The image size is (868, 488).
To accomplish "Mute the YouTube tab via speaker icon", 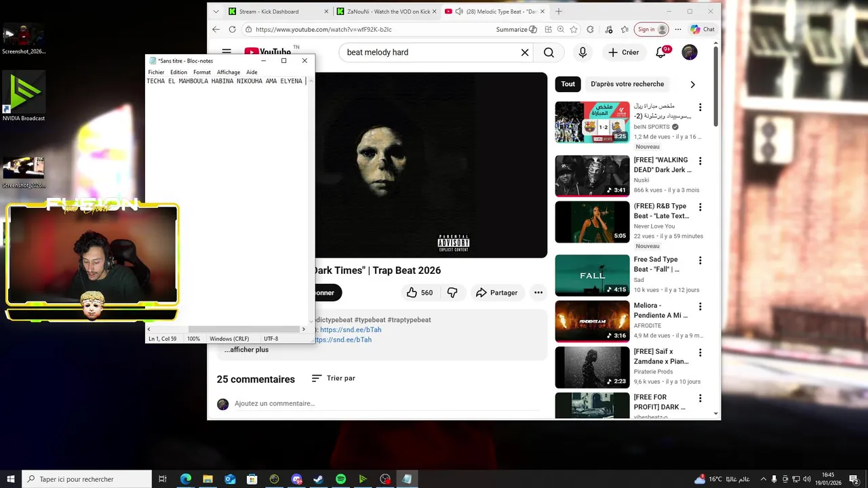I will coord(459,12).
